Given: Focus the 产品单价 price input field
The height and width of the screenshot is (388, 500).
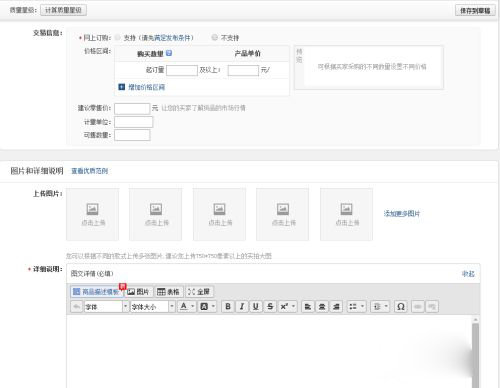Looking at the screenshot, I should coord(243,70).
